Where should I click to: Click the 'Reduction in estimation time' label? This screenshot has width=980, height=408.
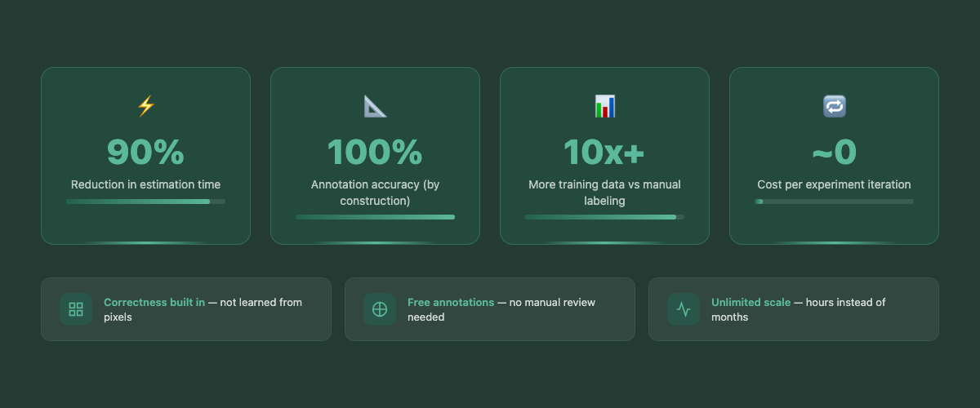point(145,184)
